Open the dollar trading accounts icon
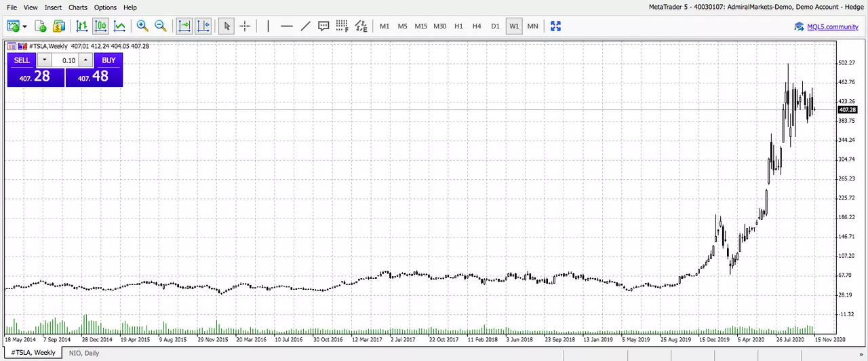 58,26
